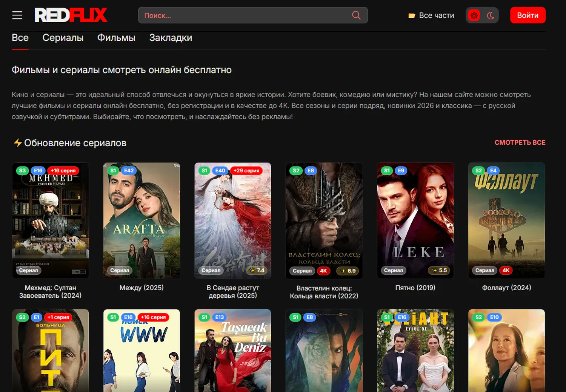Click the СМОТРЕТЬ ВСЕ link
Viewport: 566px width, 392px height.
tap(520, 142)
